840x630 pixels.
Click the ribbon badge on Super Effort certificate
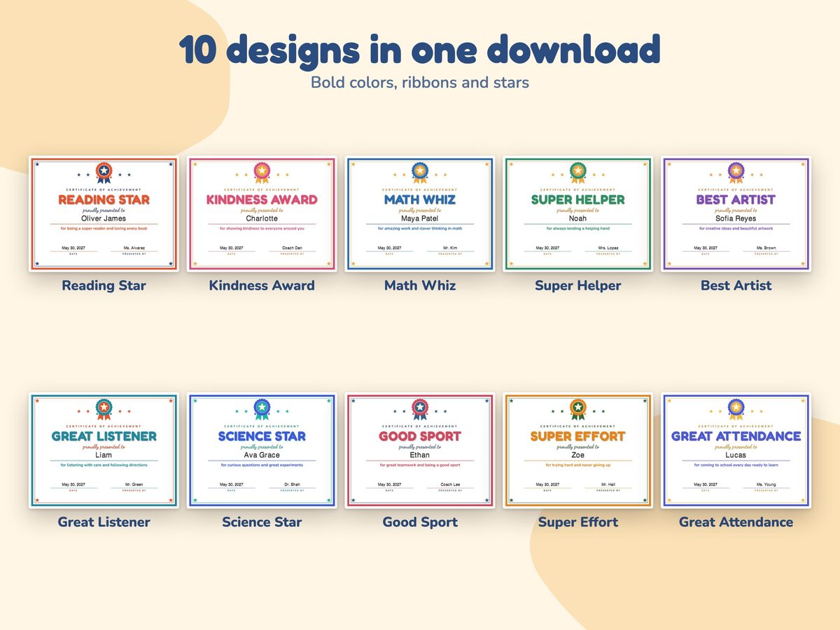[578, 409]
